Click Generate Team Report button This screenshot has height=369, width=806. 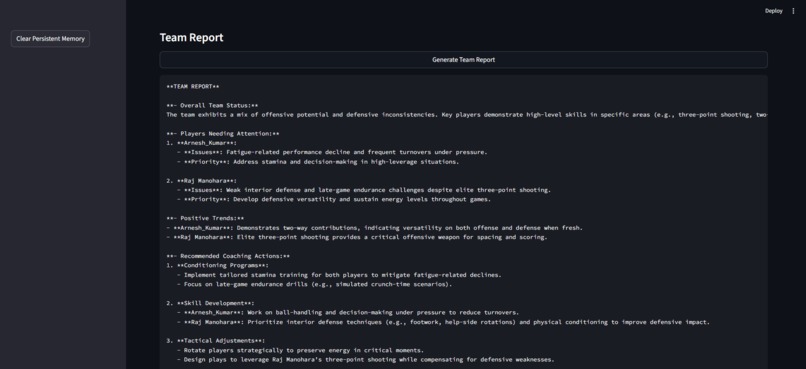pyautogui.click(x=463, y=60)
